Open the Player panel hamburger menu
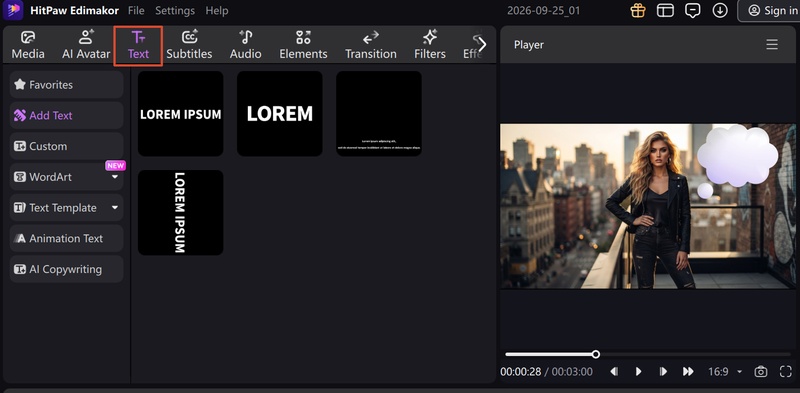Image resolution: width=800 pixels, height=393 pixels. coord(772,44)
